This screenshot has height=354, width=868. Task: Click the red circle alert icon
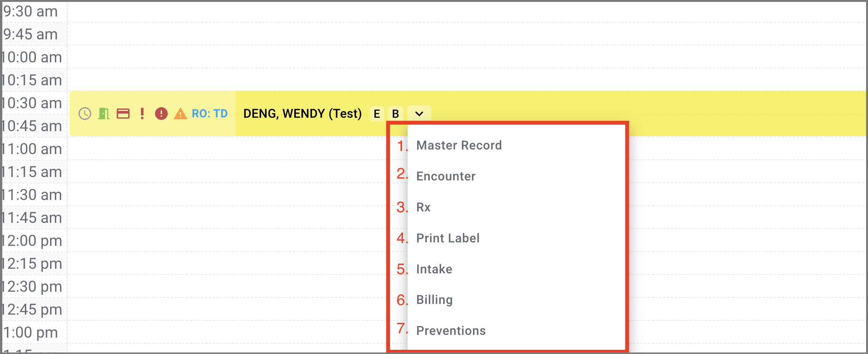[x=161, y=114]
